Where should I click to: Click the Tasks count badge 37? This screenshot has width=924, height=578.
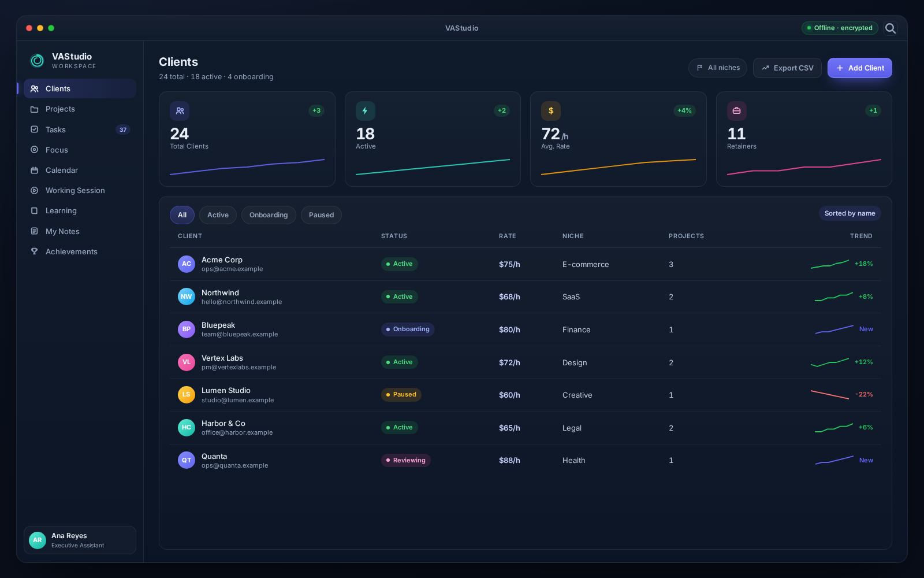123,129
